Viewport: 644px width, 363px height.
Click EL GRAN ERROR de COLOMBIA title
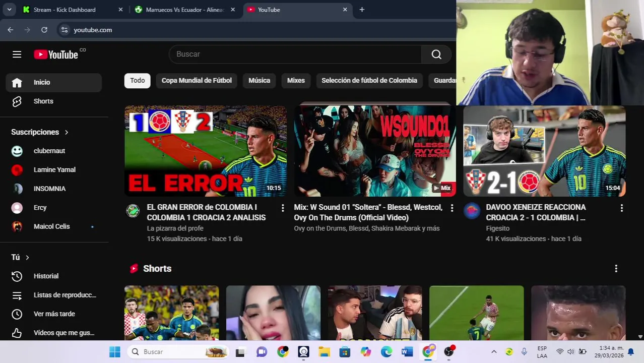click(x=206, y=212)
